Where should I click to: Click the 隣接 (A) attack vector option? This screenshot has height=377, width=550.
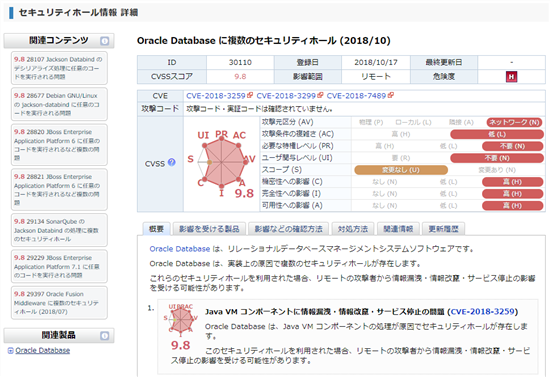pyautogui.click(x=461, y=122)
